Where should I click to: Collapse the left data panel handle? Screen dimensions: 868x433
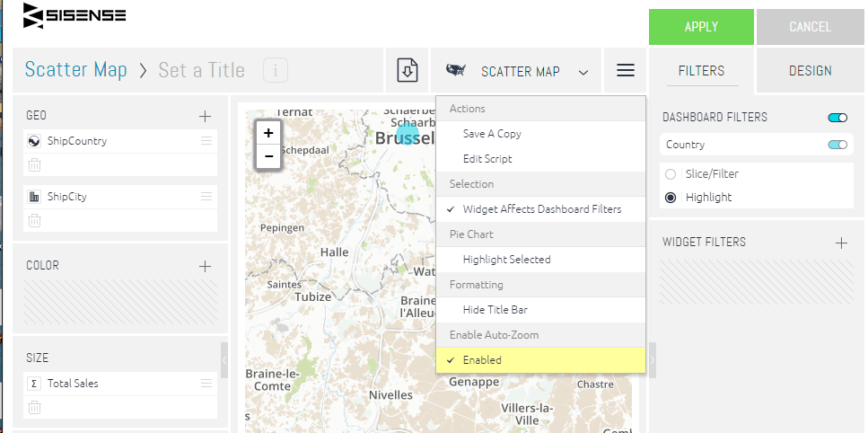tap(224, 360)
